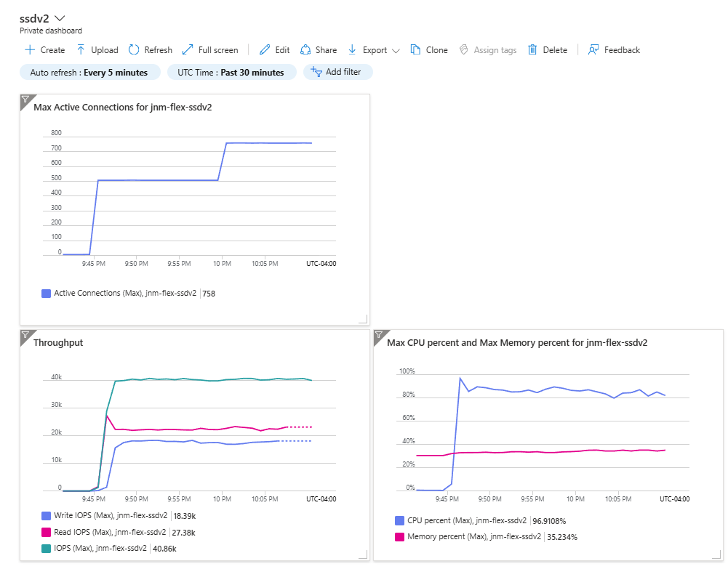Click filter icon on Max Active Connections tile
Viewport: 728px width, 569px height.
pos(25,100)
